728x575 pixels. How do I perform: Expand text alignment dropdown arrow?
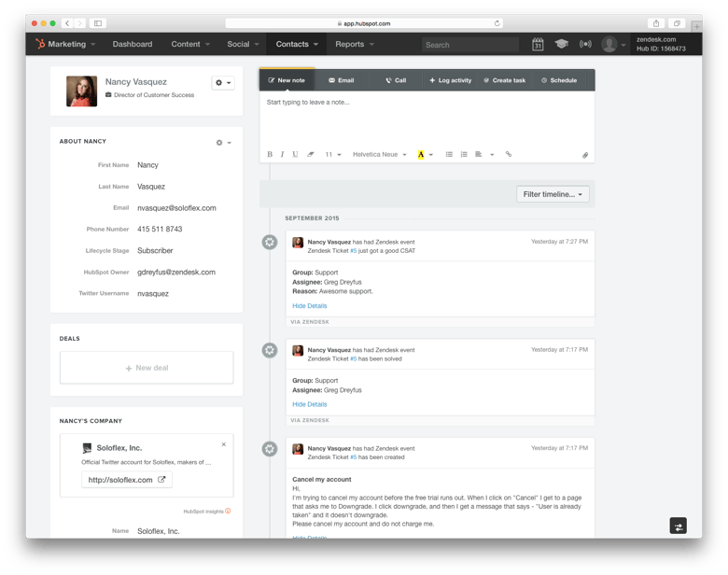point(492,155)
